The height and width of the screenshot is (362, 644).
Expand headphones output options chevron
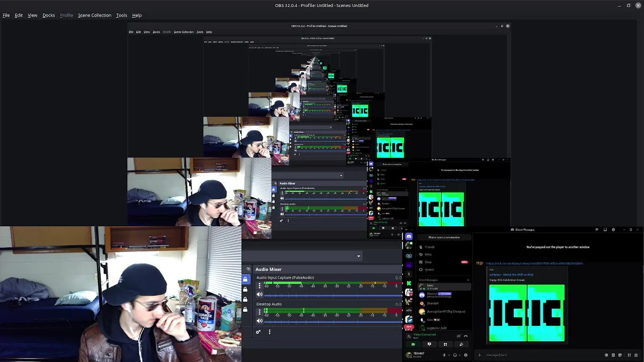(460, 355)
